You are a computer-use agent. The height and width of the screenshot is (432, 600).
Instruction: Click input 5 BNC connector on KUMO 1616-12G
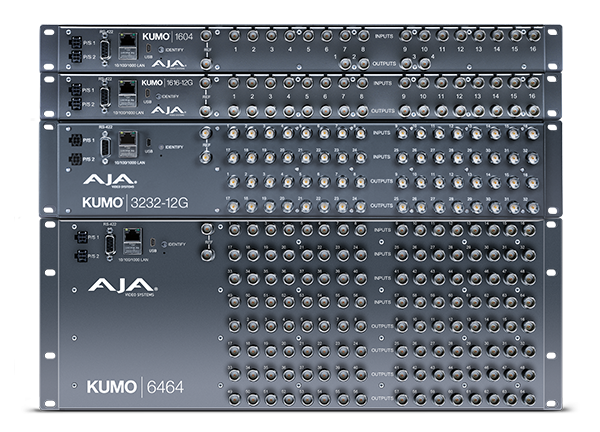[307, 83]
